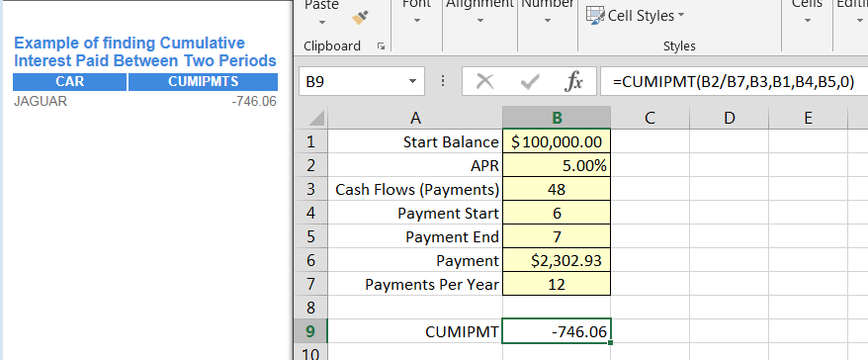Screen dimensions: 868x360
Task: Click the Payment Start label cell
Action: coord(416,213)
